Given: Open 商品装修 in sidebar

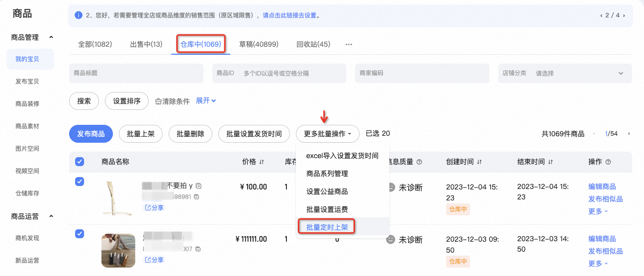Looking at the screenshot, I should [27, 104].
